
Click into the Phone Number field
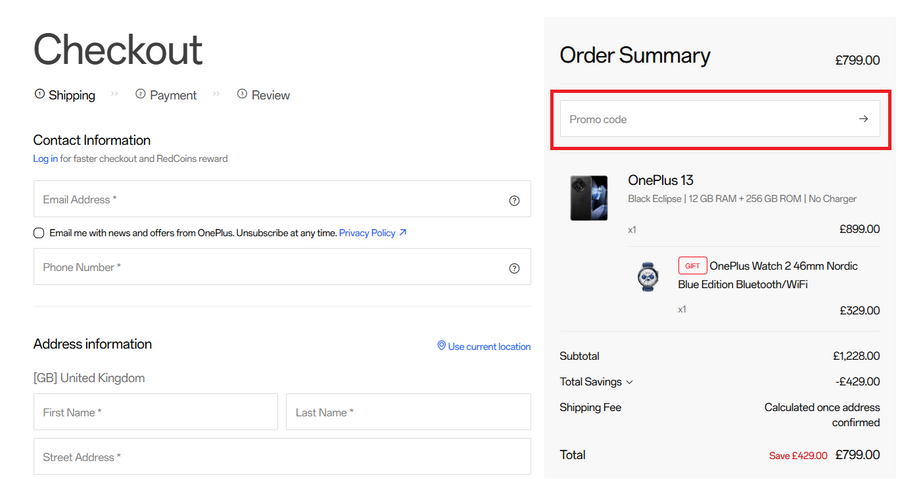(x=282, y=267)
